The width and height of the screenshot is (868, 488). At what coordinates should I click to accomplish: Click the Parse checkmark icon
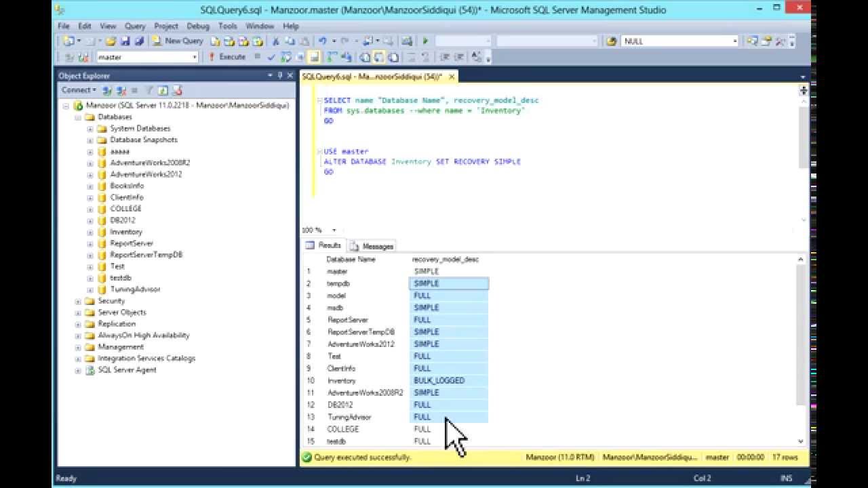271,57
